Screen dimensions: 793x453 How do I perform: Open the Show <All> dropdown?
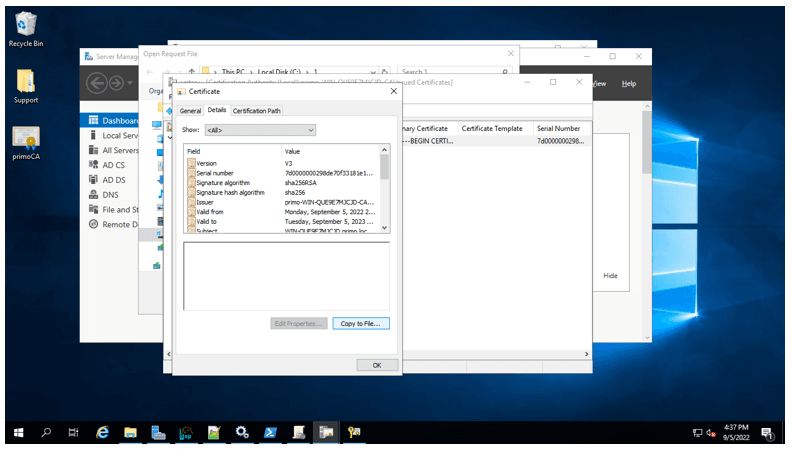[x=260, y=130]
